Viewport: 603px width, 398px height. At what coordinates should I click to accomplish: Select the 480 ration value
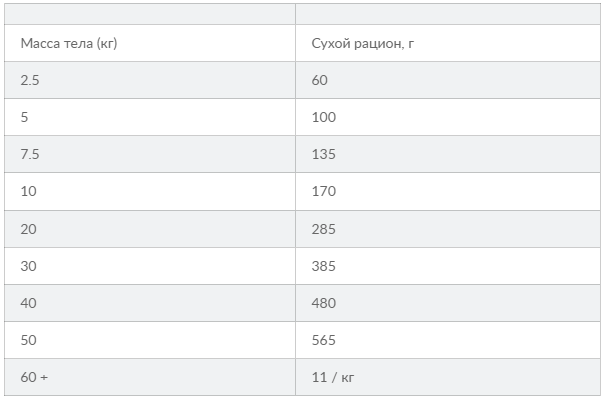click(x=448, y=303)
